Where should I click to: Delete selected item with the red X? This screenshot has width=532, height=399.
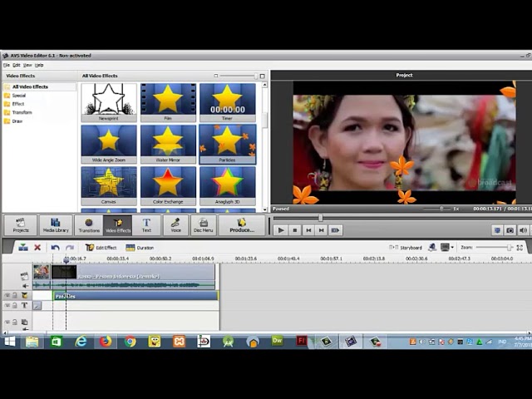point(37,248)
